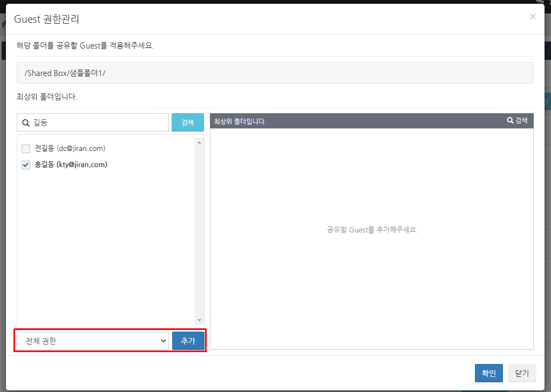Select the 전길동 (dc@jiran.com) name label
Viewport: 551px width, 392px height.
(x=70, y=148)
